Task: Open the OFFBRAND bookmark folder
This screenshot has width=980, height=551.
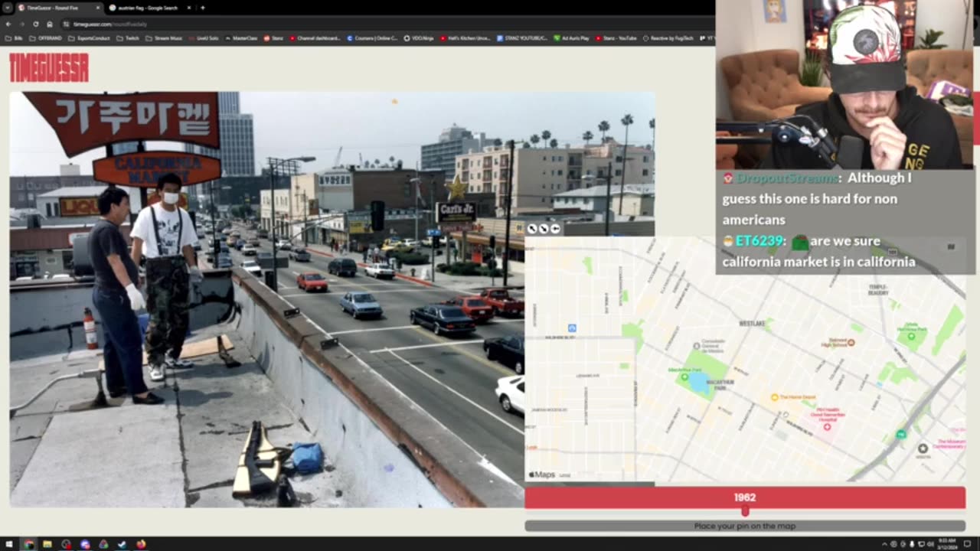Action: point(46,37)
